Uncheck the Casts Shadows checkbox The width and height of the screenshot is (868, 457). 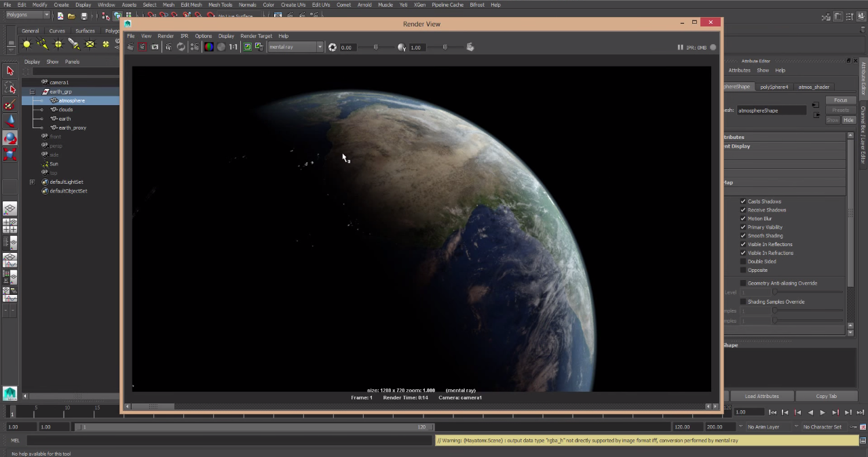(743, 201)
